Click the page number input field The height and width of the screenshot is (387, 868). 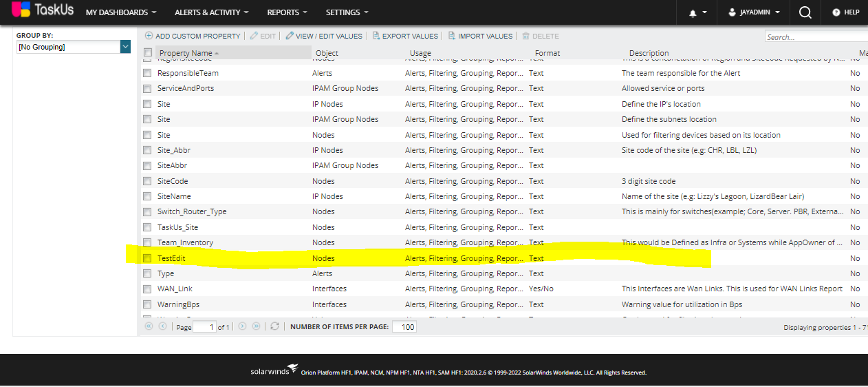coord(204,327)
